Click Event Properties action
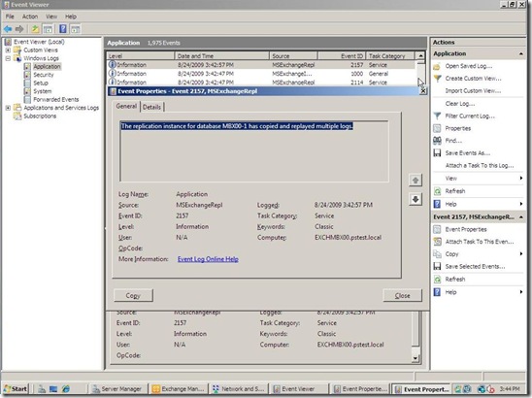The height and width of the screenshot is (398, 532). coord(466,229)
